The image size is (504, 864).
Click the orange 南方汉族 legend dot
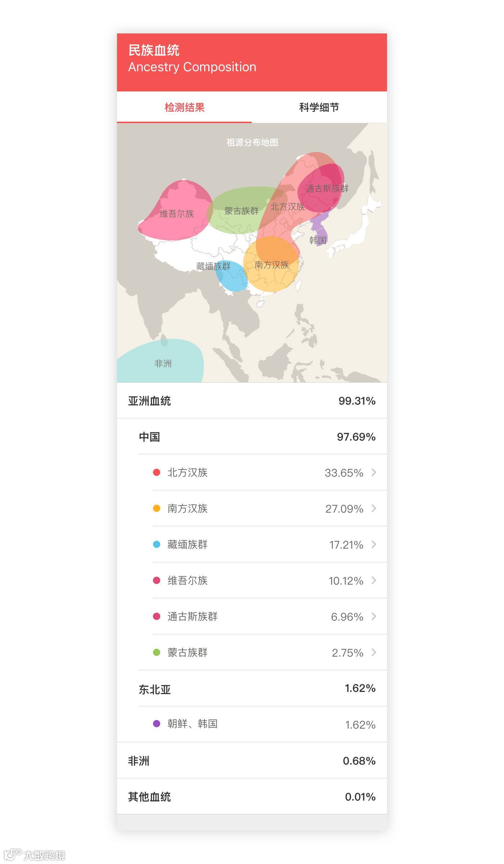(x=157, y=508)
